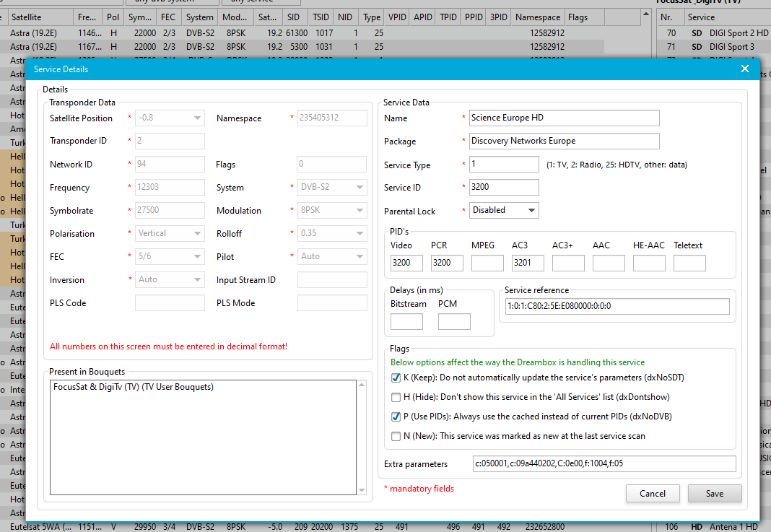Sort background table by NID column
This screenshot has height=532, width=771.
click(347, 17)
